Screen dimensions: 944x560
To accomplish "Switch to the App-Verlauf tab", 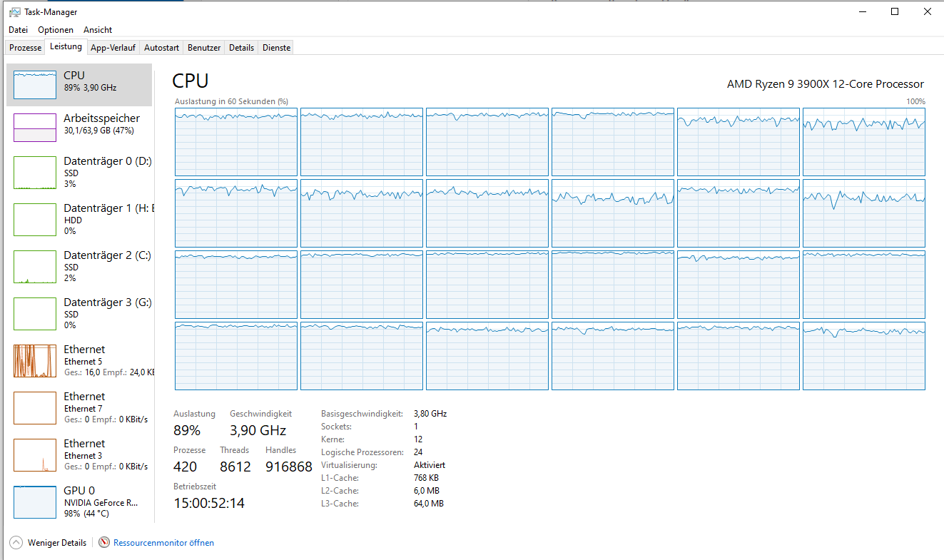I will (x=113, y=48).
